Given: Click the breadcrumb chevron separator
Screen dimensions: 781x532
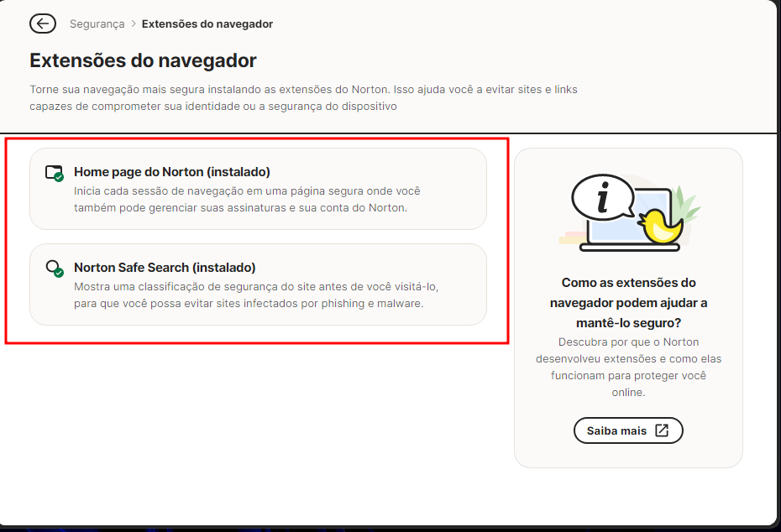Looking at the screenshot, I should point(133,24).
